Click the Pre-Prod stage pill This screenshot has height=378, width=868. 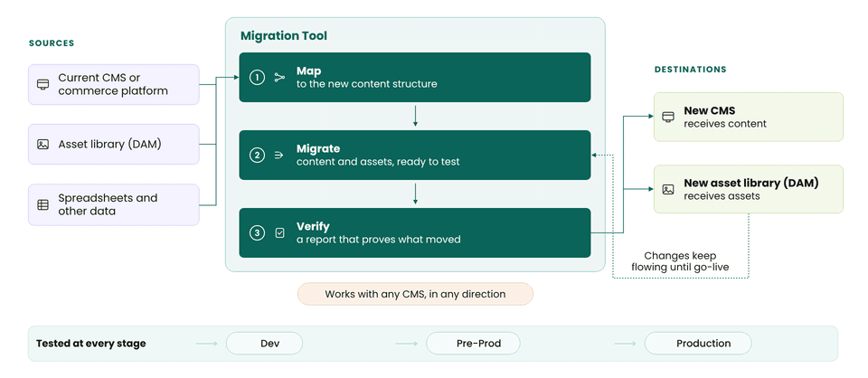click(473, 343)
